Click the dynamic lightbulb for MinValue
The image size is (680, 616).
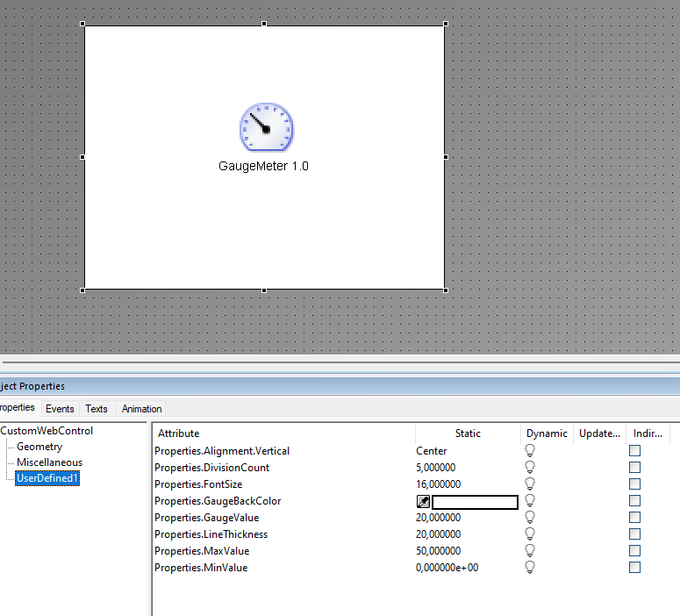click(530, 567)
